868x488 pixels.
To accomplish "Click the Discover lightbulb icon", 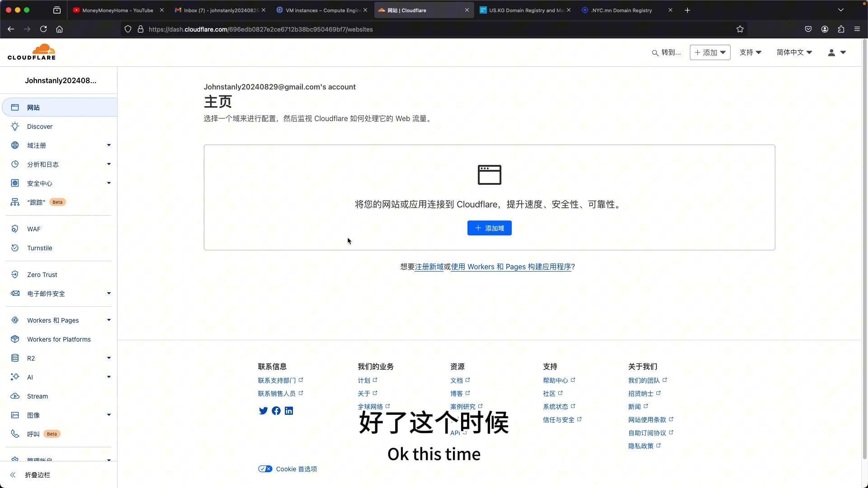I will pyautogui.click(x=15, y=127).
